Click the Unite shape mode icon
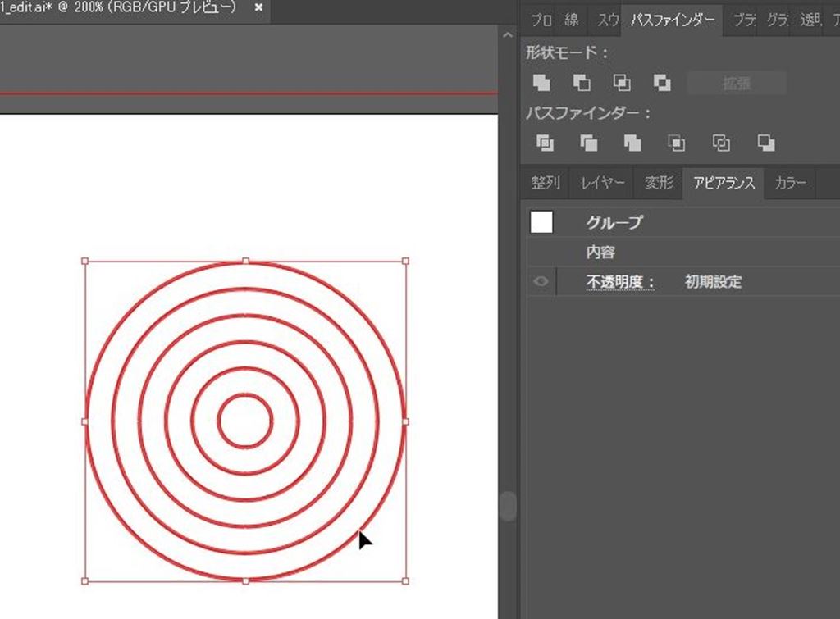Image resolution: width=840 pixels, height=619 pixels. [541, 83]
